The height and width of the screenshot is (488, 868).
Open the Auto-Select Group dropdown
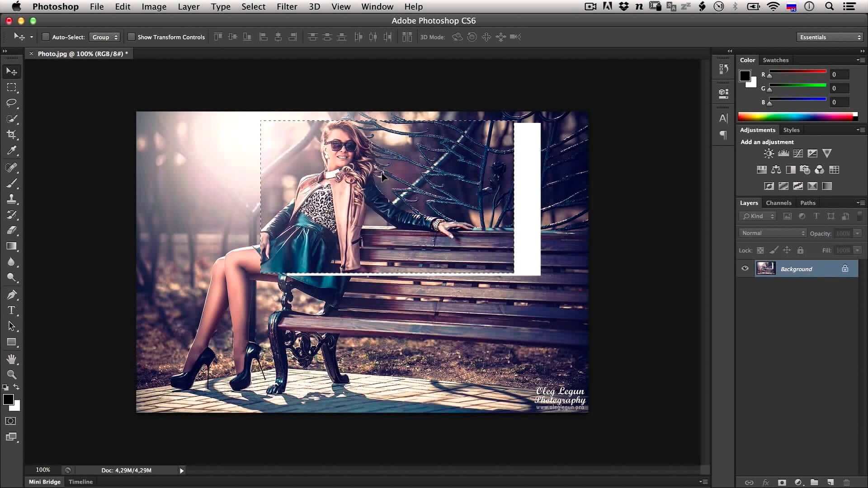(104, 37)
